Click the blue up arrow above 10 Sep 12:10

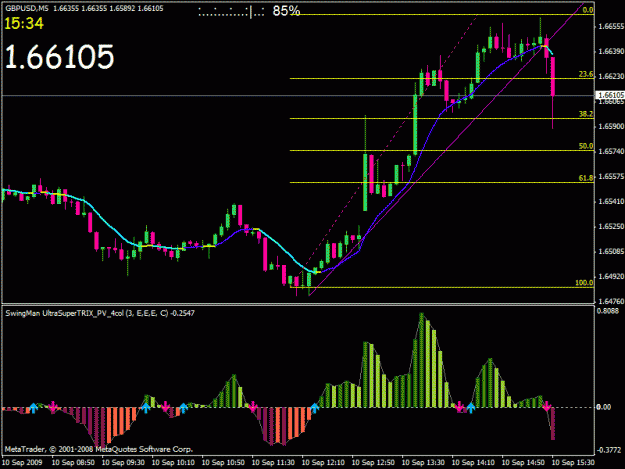pyautogui.click(x=314, y=408)
